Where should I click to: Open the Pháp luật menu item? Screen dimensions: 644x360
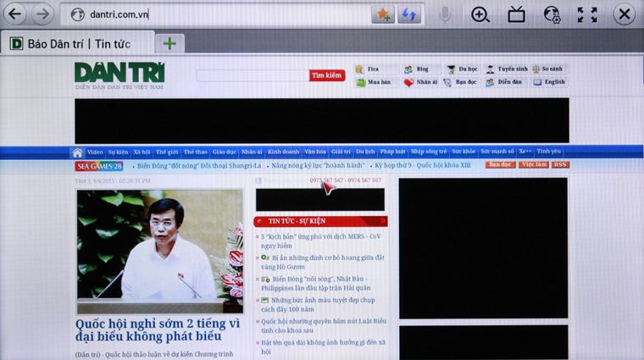(x=392, y=152)
